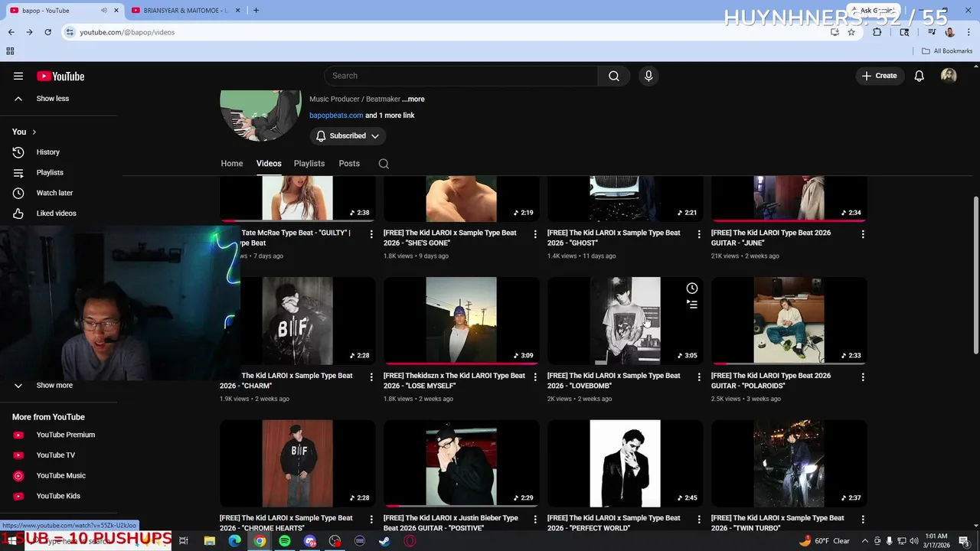Open History from the sidebar

47,152
